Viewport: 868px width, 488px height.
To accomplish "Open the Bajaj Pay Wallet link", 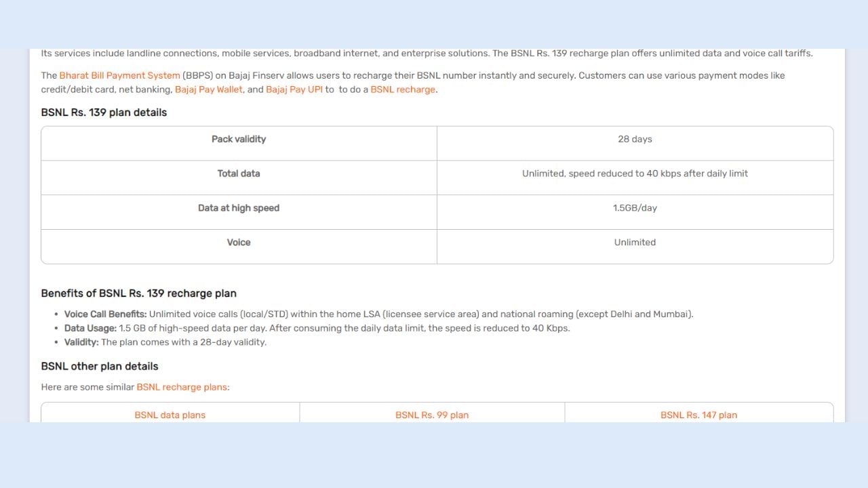I will (x=209, y=89).
